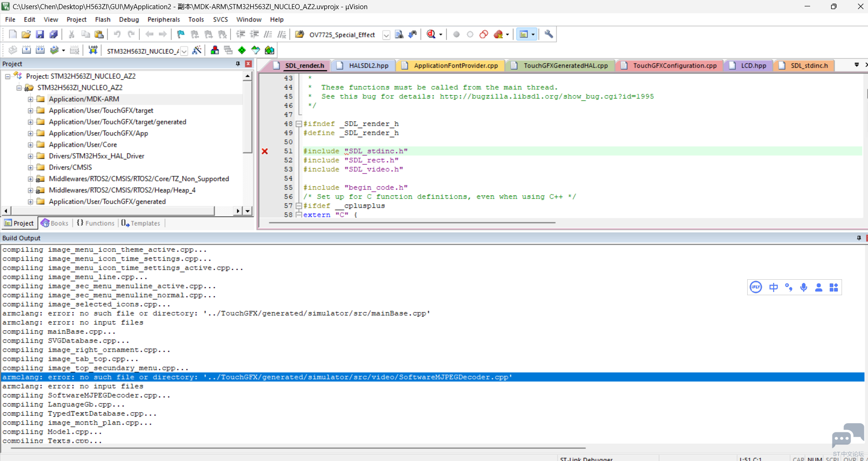Switch to the Templates panel tab

141,223
